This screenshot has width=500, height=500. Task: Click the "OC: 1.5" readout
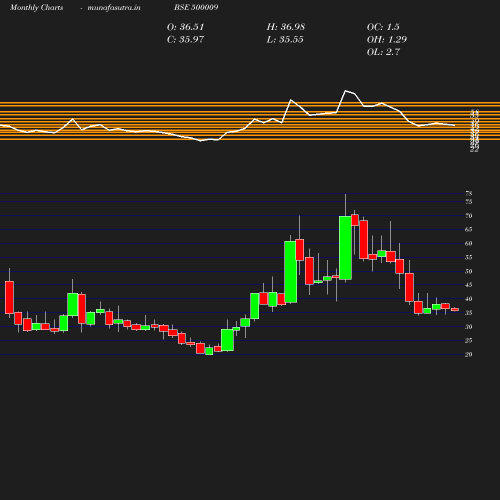(x=383, y=27)
